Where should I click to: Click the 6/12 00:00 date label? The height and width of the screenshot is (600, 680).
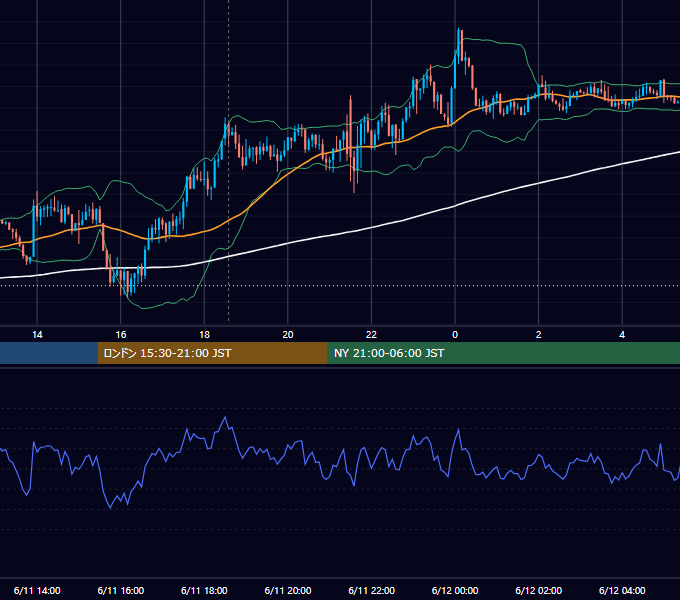tap(455, 590)
